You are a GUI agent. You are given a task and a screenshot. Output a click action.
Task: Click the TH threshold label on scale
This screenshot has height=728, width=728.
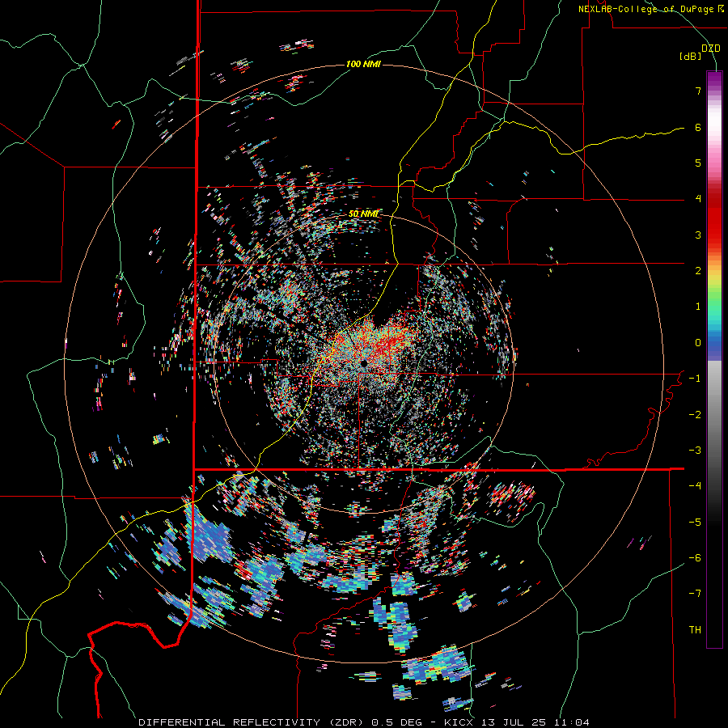pyautogui.click(x=695, y=630)
